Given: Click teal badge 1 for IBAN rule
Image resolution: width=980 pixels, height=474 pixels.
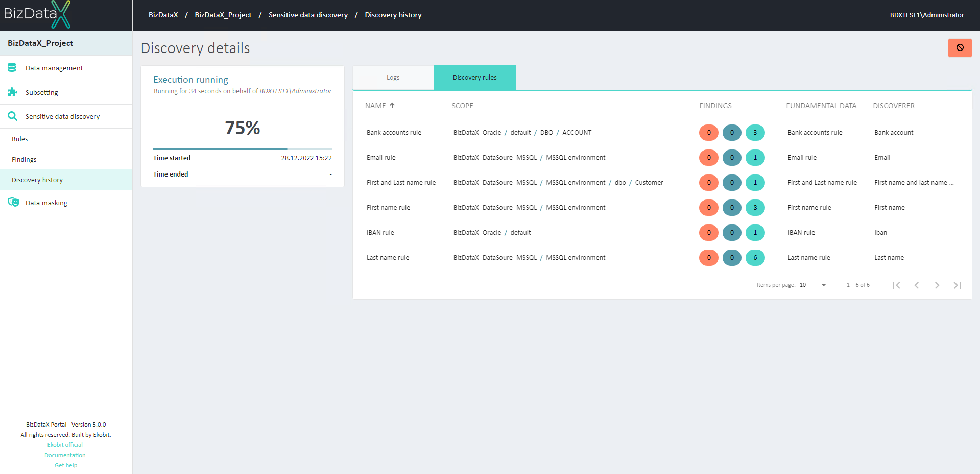Looking at the screenshot, I should point(755,232).
